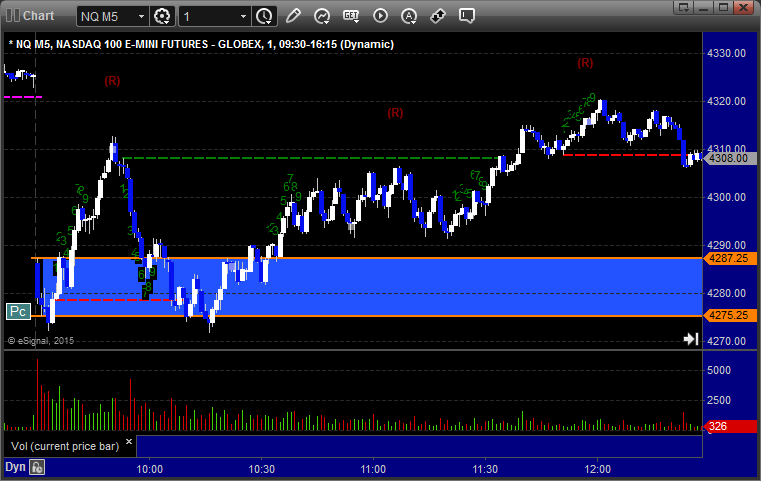This screenshot has width=761, height=481.
Task: Click the 2500 volume axis label
Action: pos(719,400)
